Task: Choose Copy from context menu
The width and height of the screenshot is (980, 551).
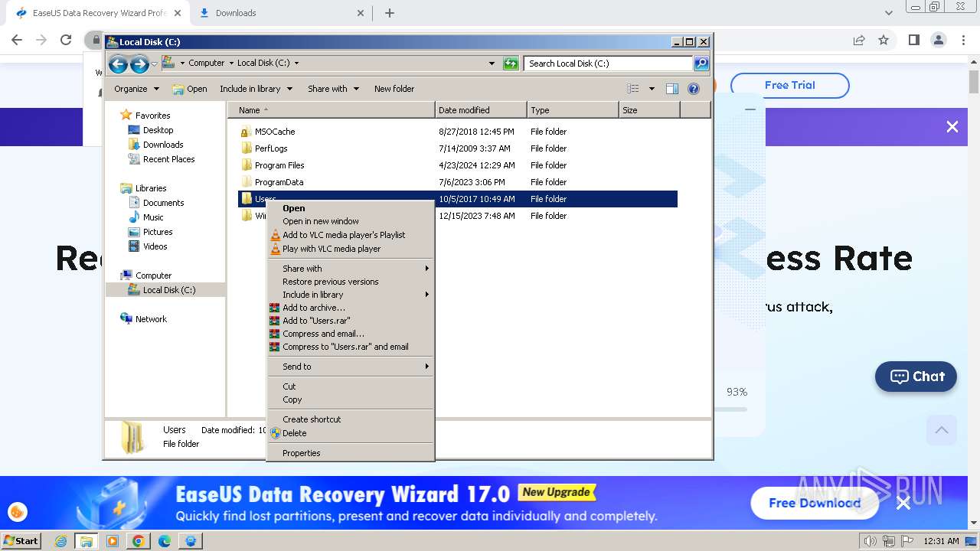Action: click(x=351, y=399)
